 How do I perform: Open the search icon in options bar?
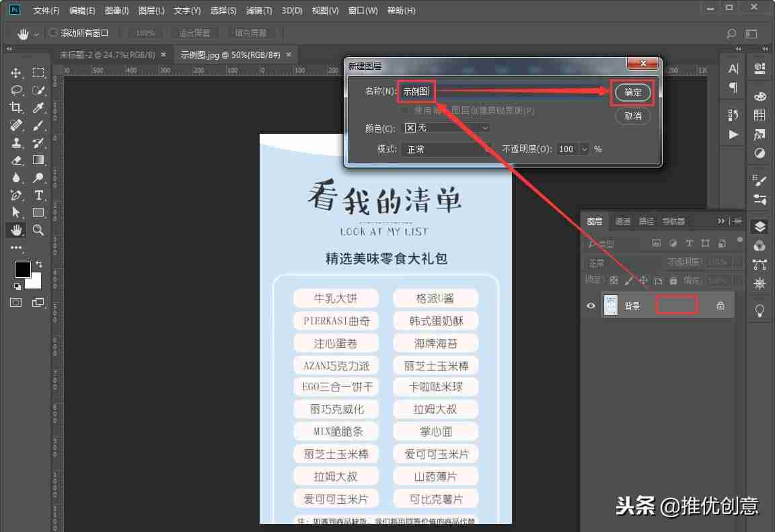click(x=731, y=33)
